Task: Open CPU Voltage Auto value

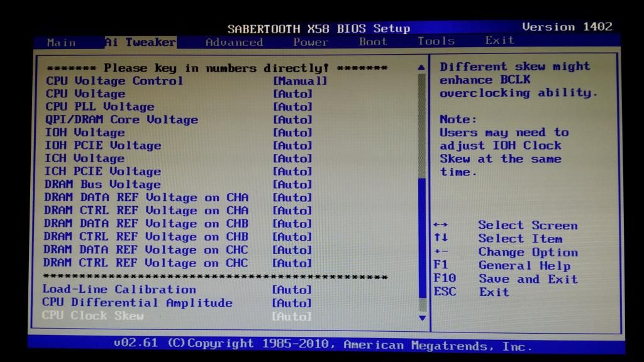Action: coord(293,94)
